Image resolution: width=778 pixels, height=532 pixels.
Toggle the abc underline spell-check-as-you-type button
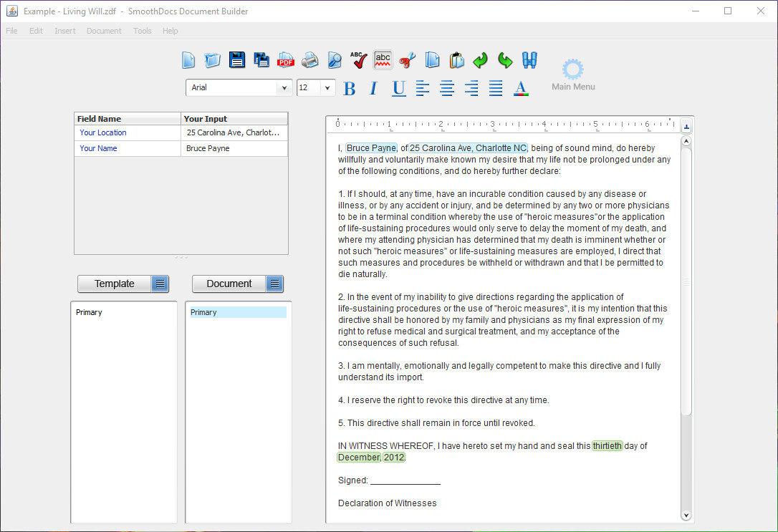383,60
